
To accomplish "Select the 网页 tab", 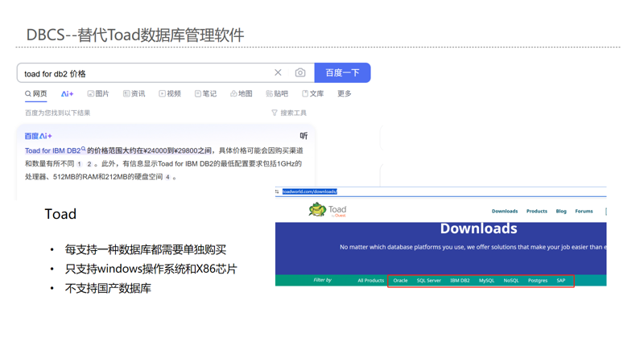I will (35, 93).
